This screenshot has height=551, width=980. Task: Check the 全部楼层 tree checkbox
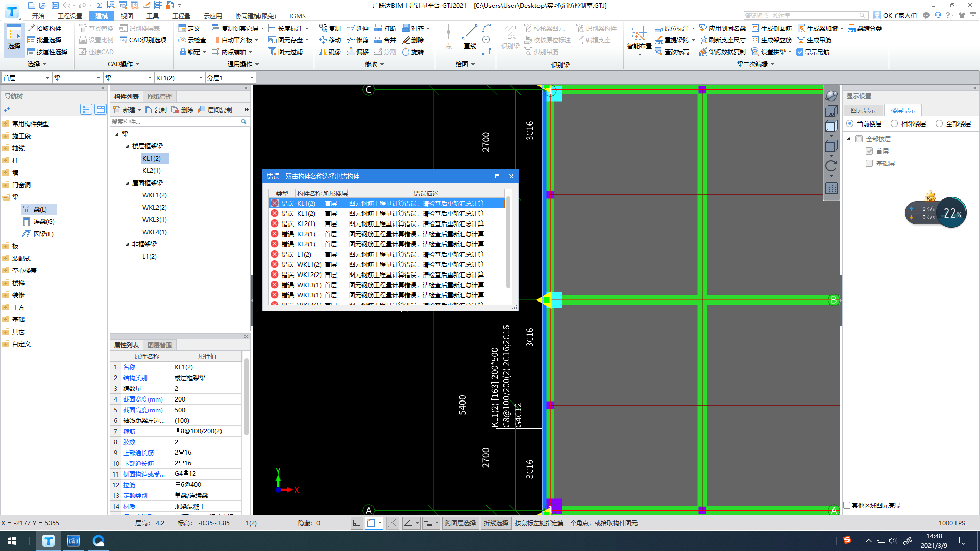click(859, 139)
